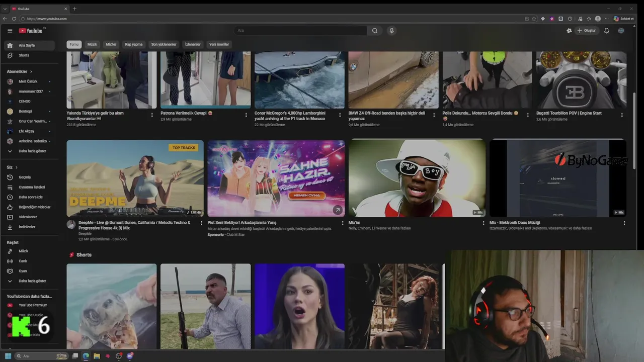This screenshot has width=644, height=362.
Task: Open the YouTube hamburger guide menu
Action: tap(10, 31)
